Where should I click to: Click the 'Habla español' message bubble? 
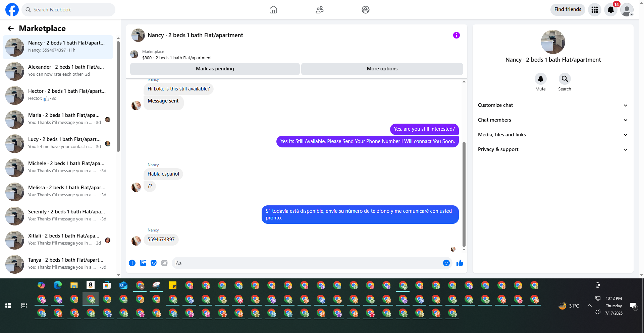[163, 174]
